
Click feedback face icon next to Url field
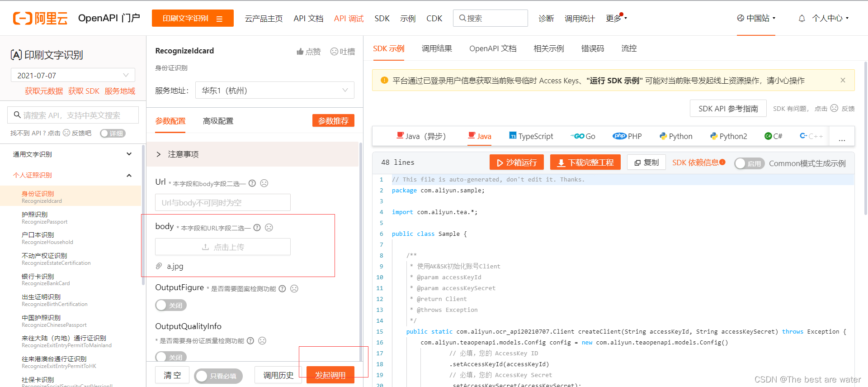(264, 183)
